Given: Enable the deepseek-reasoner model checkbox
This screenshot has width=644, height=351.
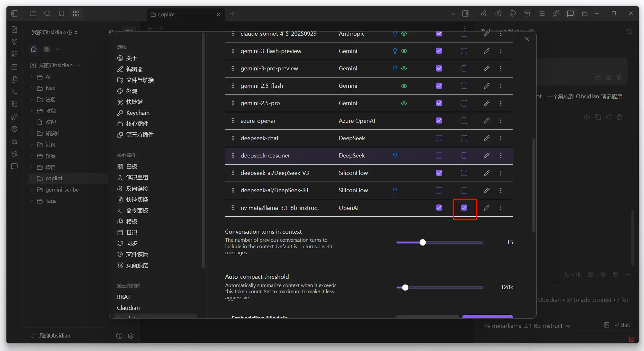Looking at the screenshot, I should 439,156.
